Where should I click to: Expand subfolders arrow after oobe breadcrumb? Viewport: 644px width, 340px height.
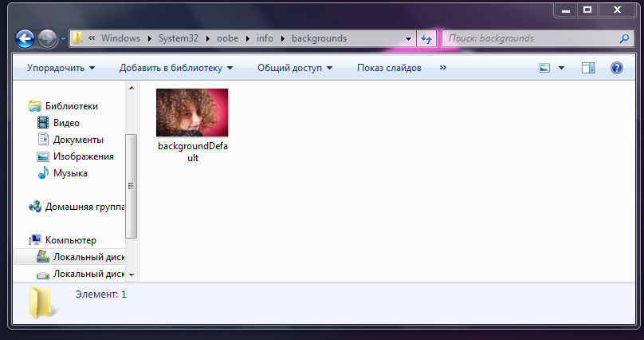[248, 38]
